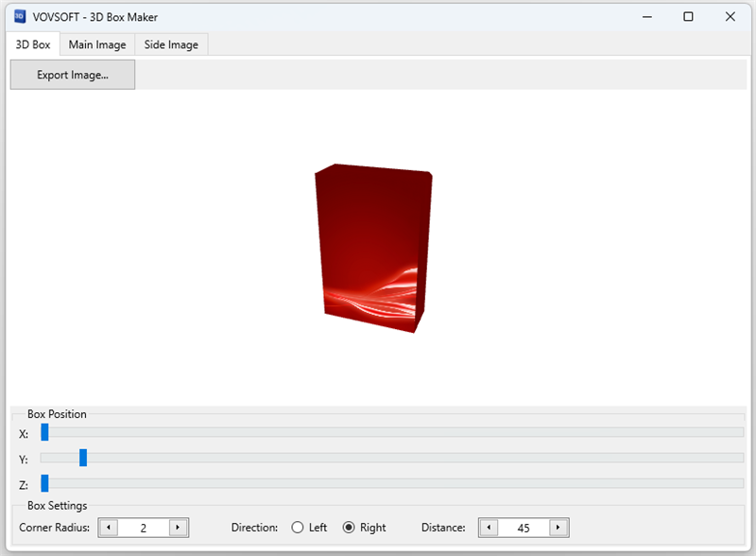Click the 'Box Settings' group label

(x=58, y=505)
